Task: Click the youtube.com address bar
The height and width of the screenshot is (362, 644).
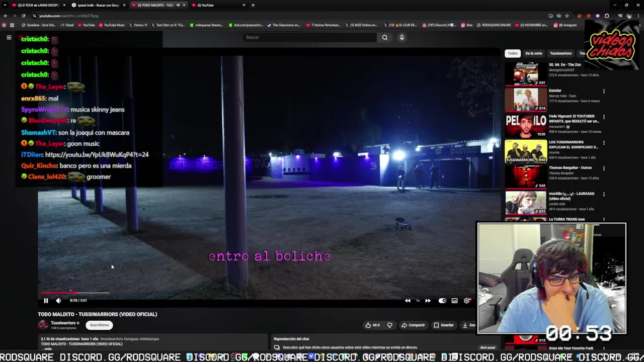Action: pyautogui.click(x=292, y=16)
